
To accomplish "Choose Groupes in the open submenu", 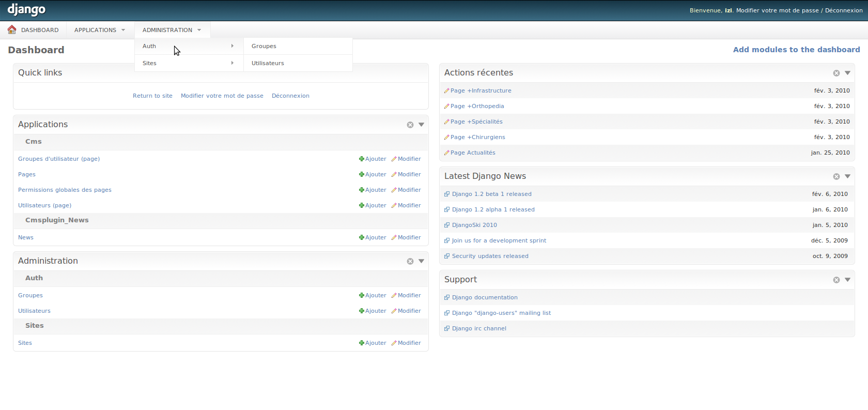I will point(264,46).
